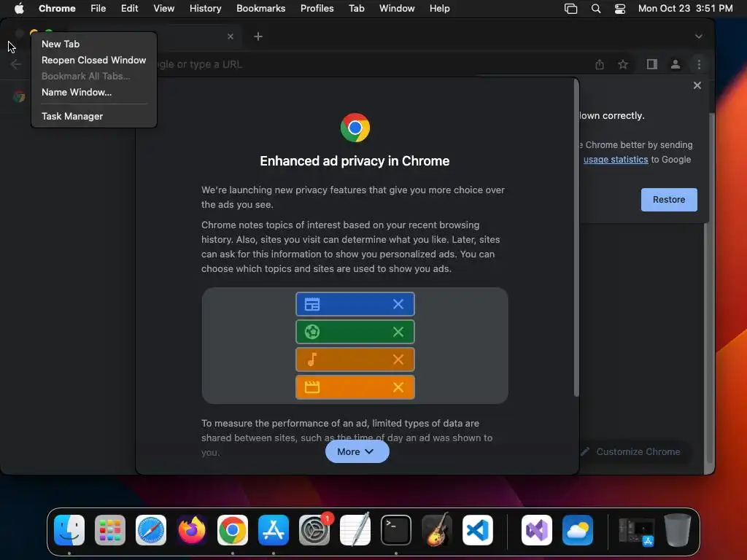Click the share page icon
The width and height of the screenshot is (747, 560).
[600, 64]
